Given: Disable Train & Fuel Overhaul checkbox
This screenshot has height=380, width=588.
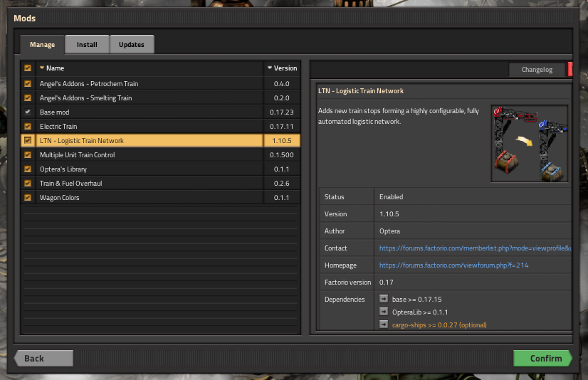Looking at the screenshot, I should (28, 184).
